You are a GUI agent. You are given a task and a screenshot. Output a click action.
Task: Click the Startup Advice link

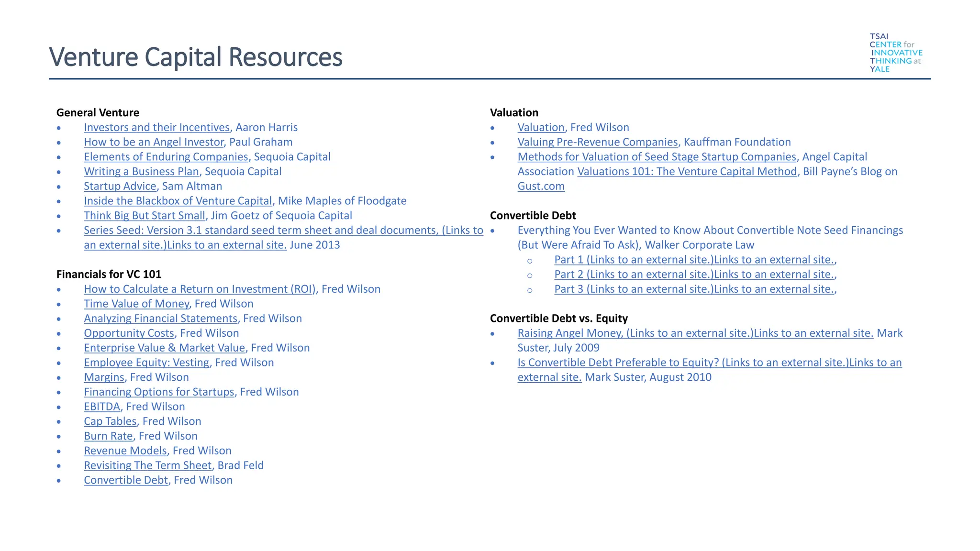[x=120, y=186]
